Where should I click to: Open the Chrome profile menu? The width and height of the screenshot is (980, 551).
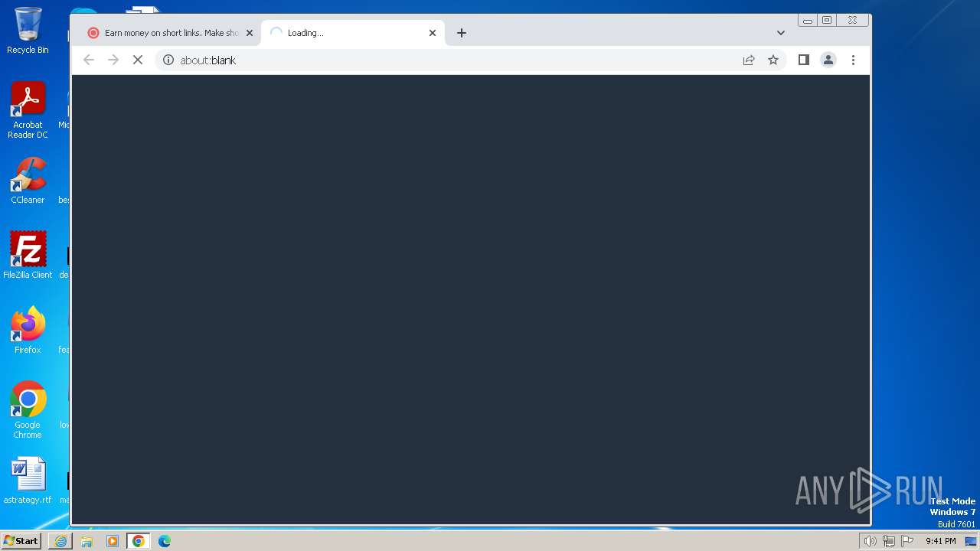coord(828,60)
